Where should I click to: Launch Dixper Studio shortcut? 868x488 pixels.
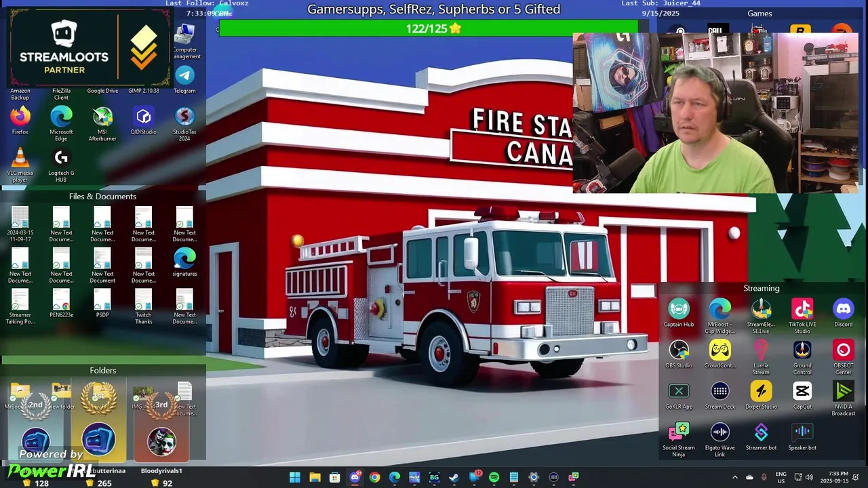pos(761,395)
